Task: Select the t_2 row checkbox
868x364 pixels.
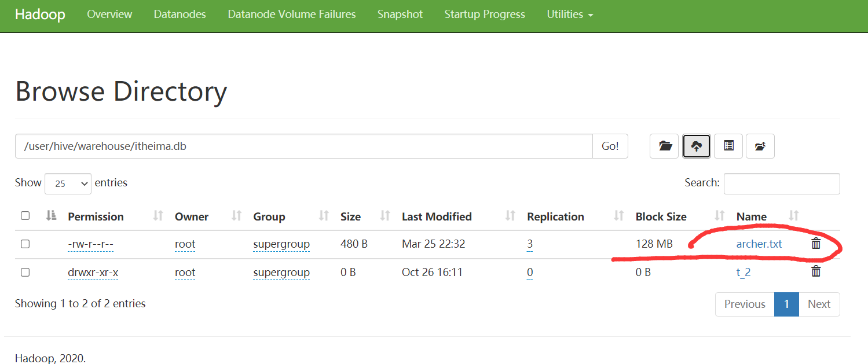Action: (25, 272)
